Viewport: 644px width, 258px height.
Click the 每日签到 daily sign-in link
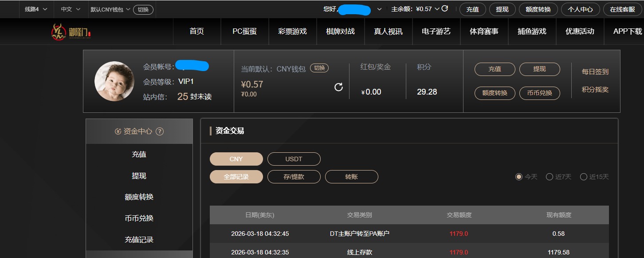[x=594, y=71]
